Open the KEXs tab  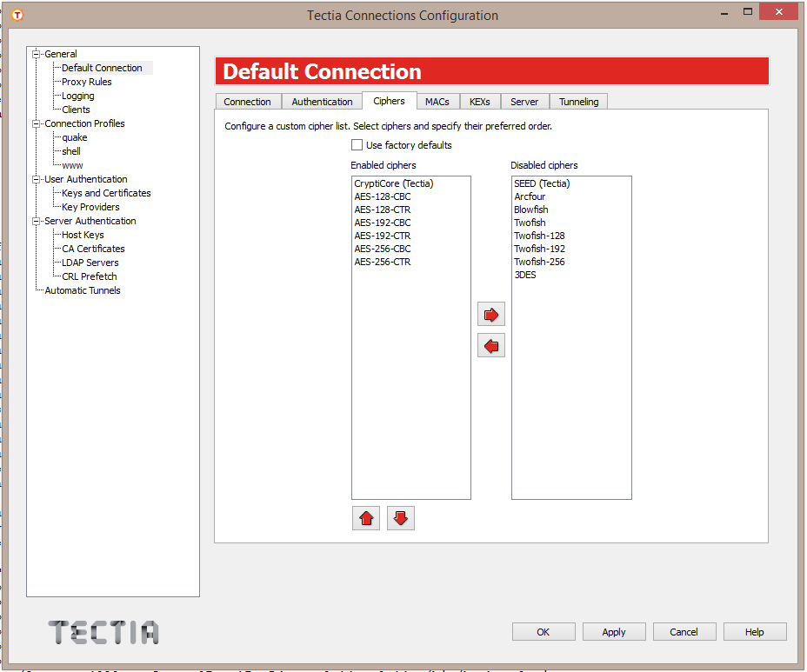coord(480,102)
